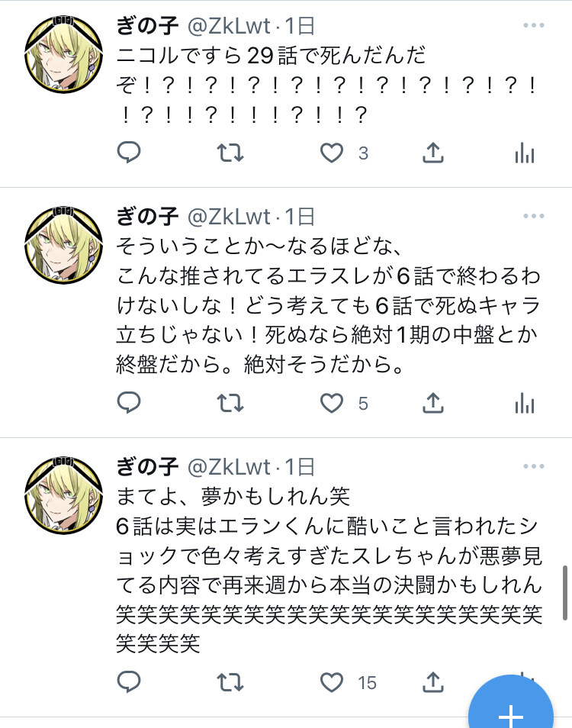Reply to the そういうことか tweet

tap(128, 402)
